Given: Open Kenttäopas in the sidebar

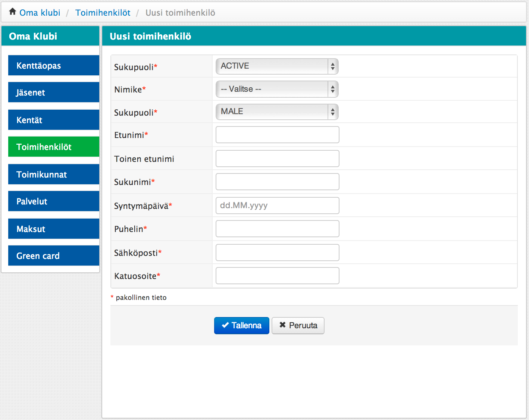Looking at the screenshot, I should click(54, 66).
